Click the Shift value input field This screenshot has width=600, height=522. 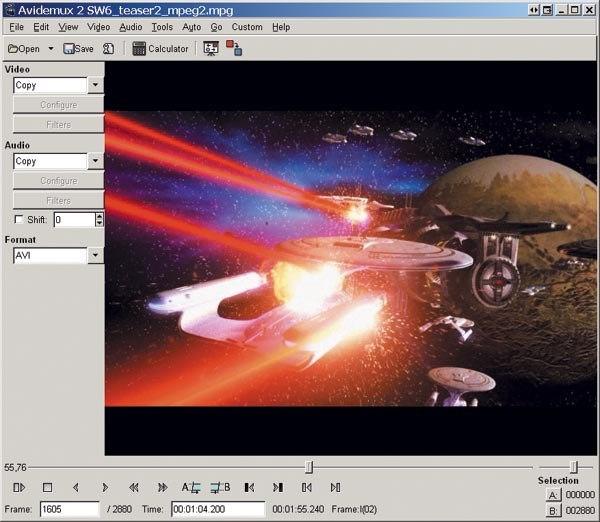(x=74, y=220)
